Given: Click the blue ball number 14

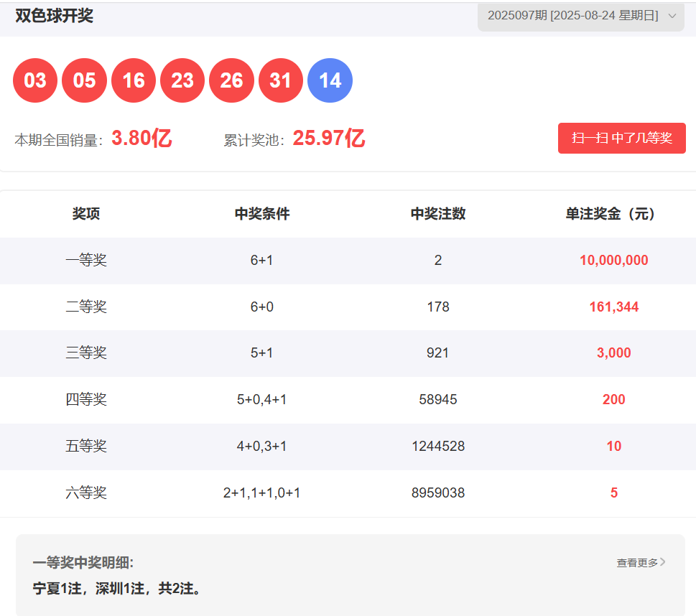Looking at the screenshot, I should tap(330, 80).
